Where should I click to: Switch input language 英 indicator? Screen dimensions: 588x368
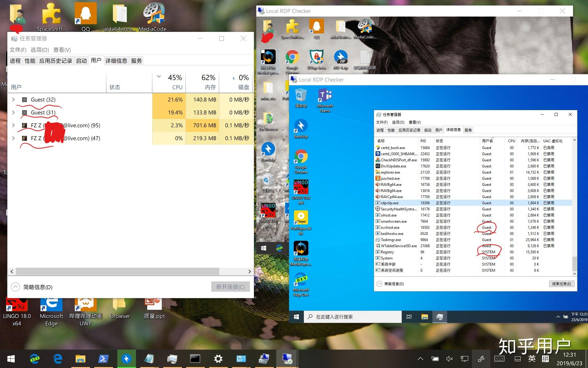(532, 359)
